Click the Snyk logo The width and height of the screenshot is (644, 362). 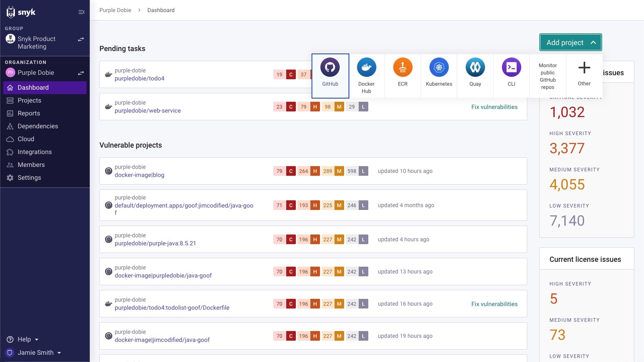tap(21, 12)
